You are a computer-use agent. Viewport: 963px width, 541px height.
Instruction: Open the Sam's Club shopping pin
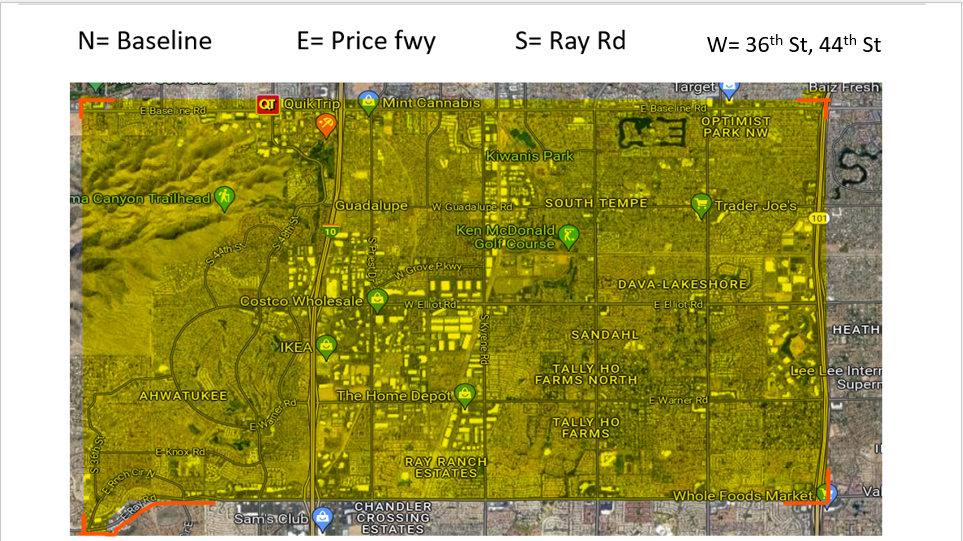pyautogui.click(x=322, y=518)
